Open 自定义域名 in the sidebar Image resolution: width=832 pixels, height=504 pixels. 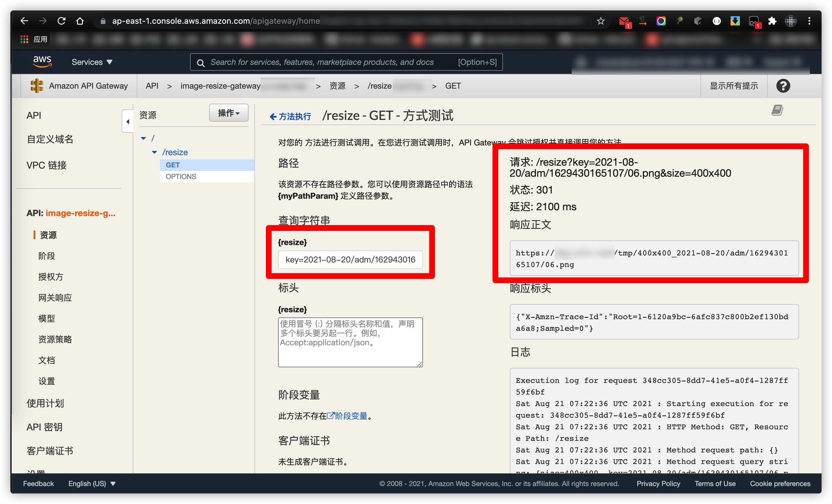[50, 139]
